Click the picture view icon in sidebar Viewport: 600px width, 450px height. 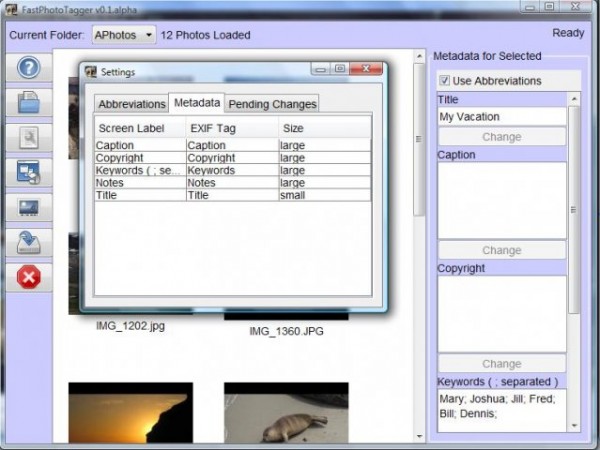29,207
